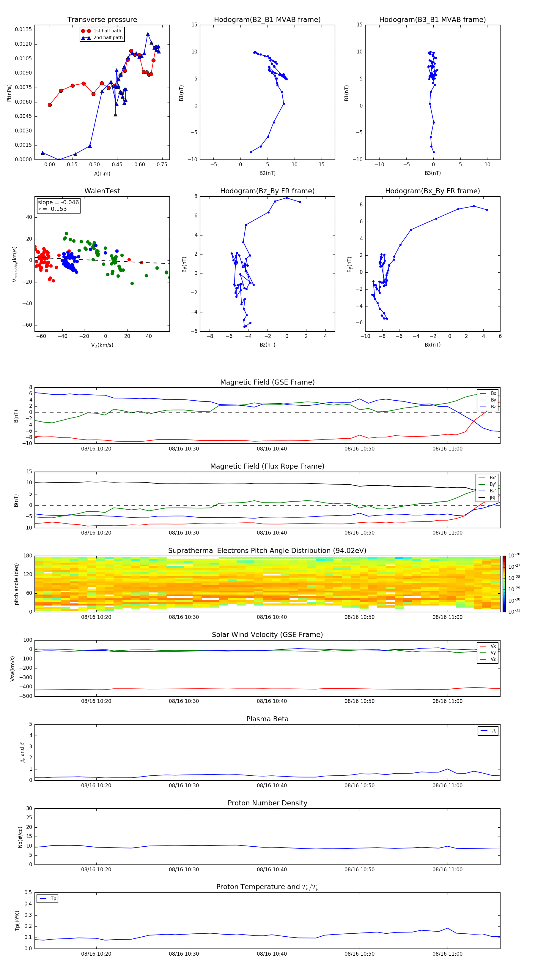Select the '1st half path' legend entry
Image resolution: width=535 pixels, height=980 pixels.
coord(102,31)
